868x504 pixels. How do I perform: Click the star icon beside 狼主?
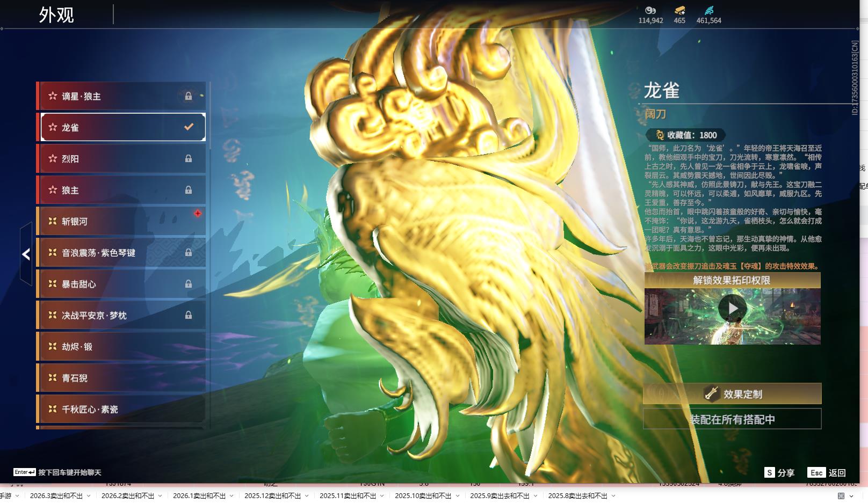click(53, 190)
